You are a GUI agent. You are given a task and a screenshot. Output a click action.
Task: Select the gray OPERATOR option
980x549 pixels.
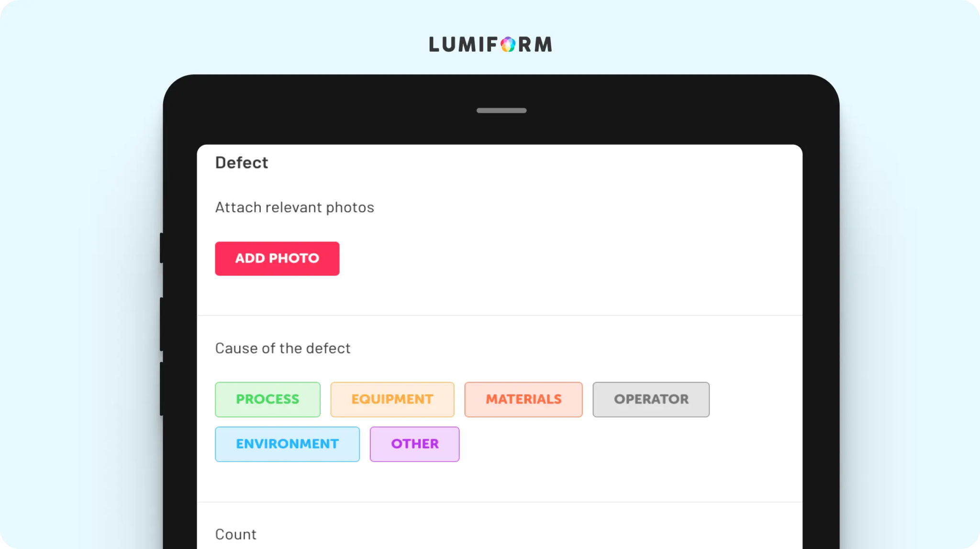click(x=651, y=399)
